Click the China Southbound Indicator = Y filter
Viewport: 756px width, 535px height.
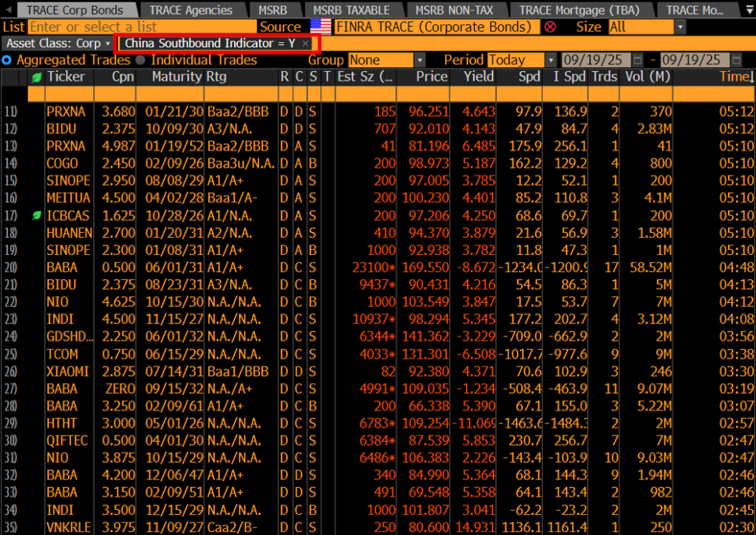(210, 44)
